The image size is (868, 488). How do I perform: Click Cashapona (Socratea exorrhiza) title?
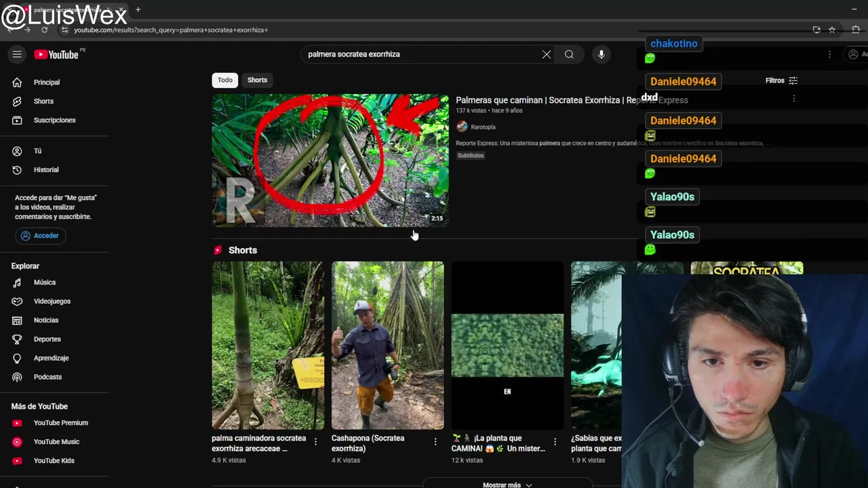pyautogui.click(x=368, y=443)
